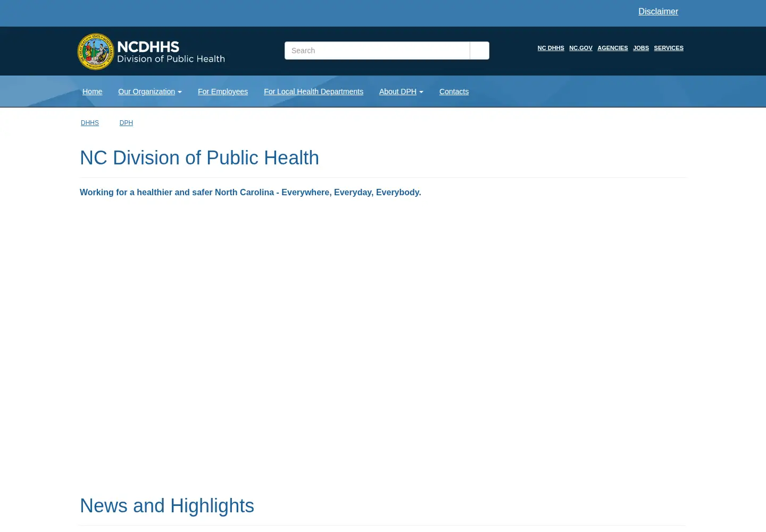The height and width of the screenshot is (532, 766).
Task: Open the SERVICES link
Action: click(x=669, y=48)
